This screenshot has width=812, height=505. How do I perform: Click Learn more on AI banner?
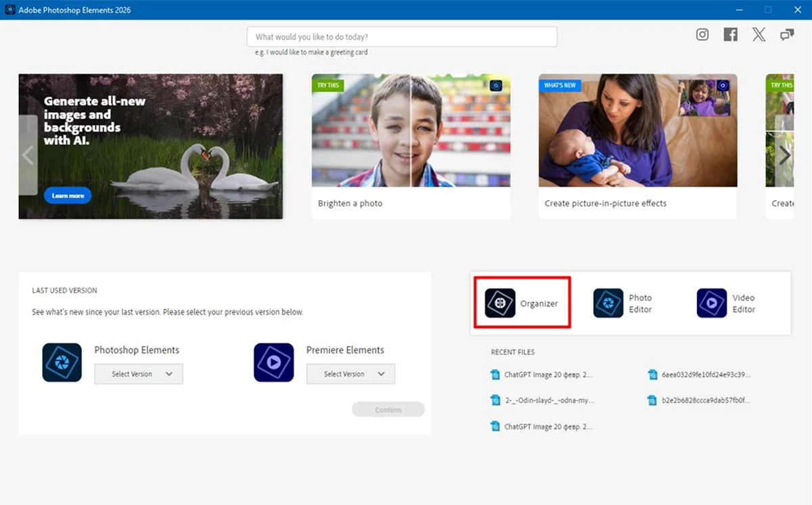[x=68, y=195]
